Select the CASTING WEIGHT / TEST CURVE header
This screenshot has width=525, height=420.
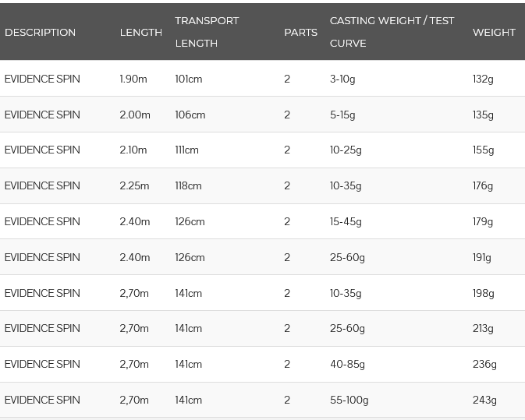click(x=392, y=32)
